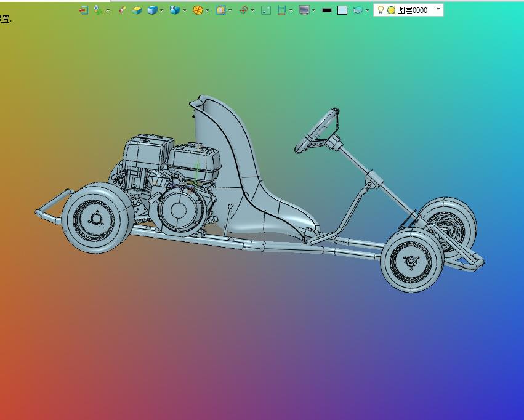524x420 pixels.
Task: Select the orange polyhedron mesh icon
Action: (x=198, y=10)
